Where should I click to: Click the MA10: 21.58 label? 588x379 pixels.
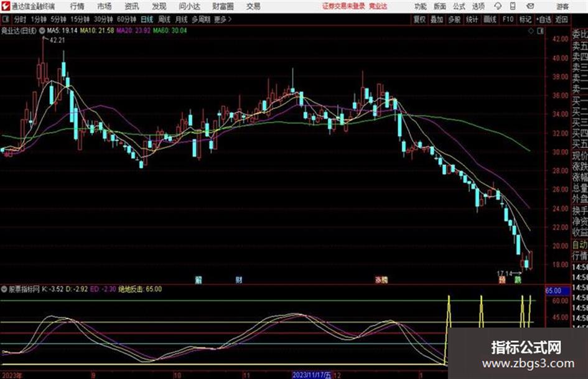tap(96, 30)
